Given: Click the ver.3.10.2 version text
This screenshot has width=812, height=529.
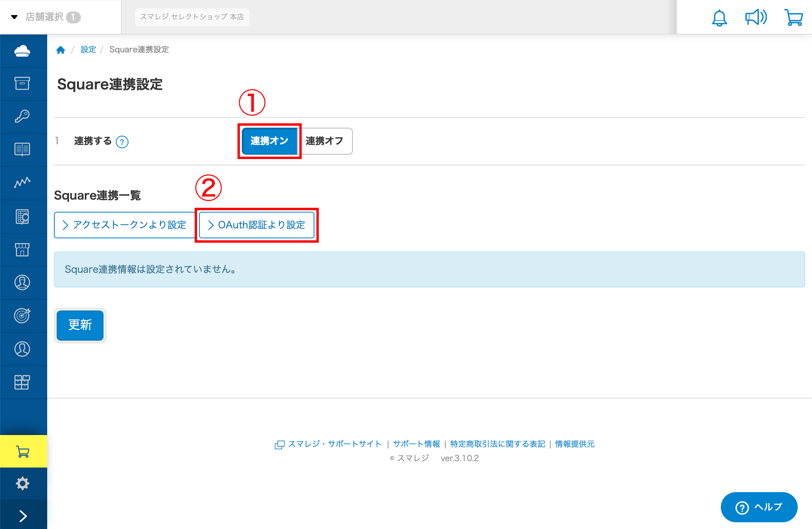Looking at the screenshot, I should (x=460, y=458).
